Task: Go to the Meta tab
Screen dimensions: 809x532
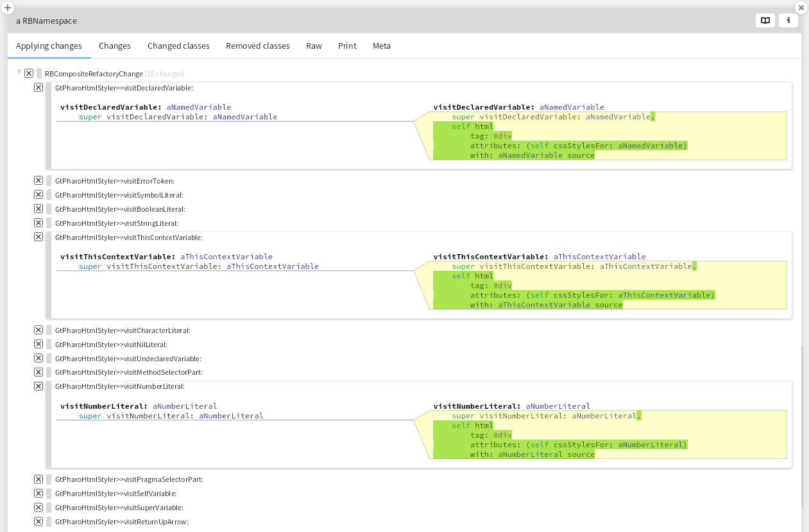Action: click(382, 46)
